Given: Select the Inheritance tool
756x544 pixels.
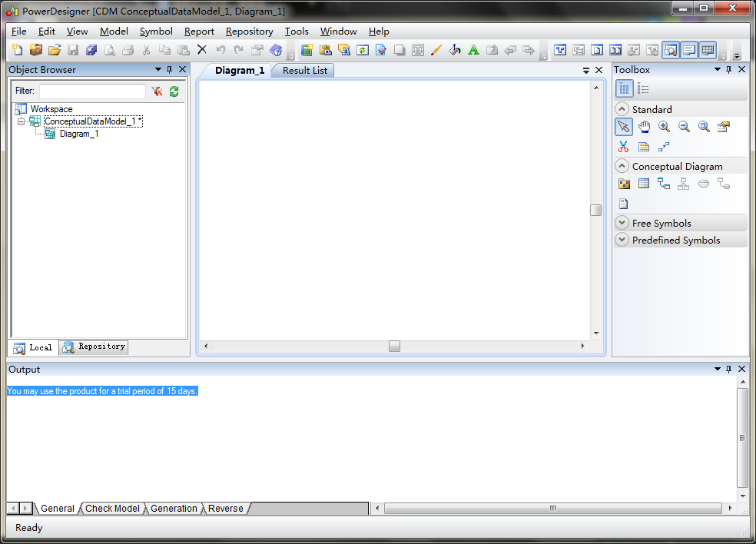Looking at the screenshot, I should coord(684,184).
